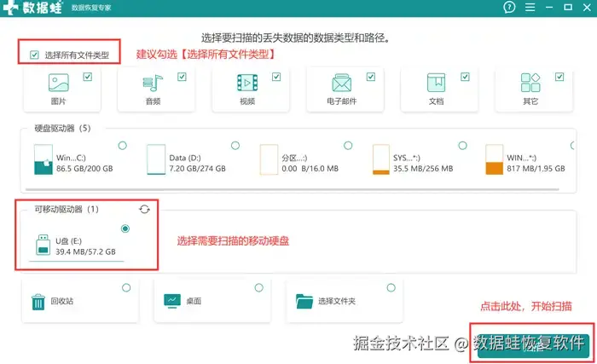Select the 16.0 MB partition radio button
Image resolution: width=597 pixels, height=364 pixels.
(348, 146)
